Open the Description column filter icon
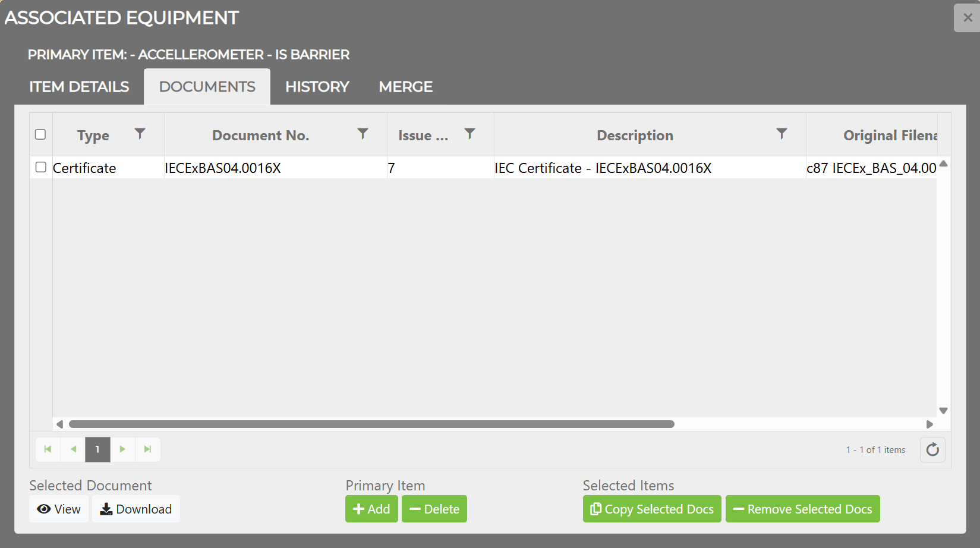This screenshot has width=980, height=548. click(x=782, y=134)
